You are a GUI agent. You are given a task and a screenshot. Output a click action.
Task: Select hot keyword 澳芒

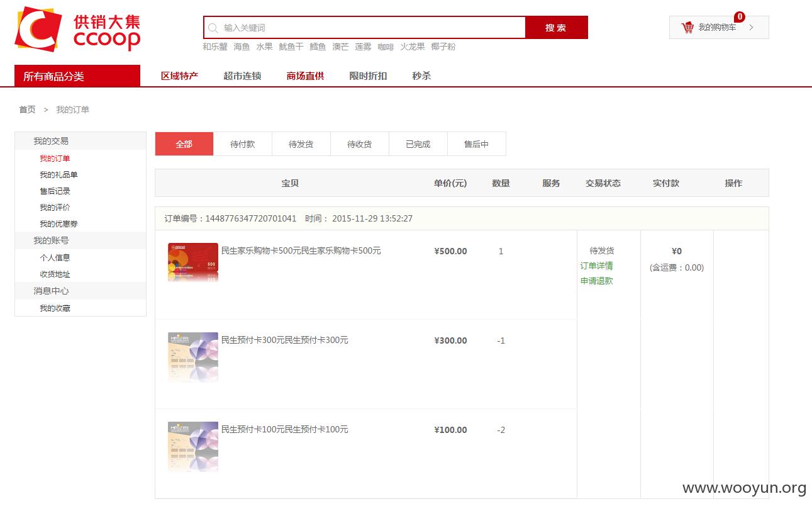[x=340, y=47]
